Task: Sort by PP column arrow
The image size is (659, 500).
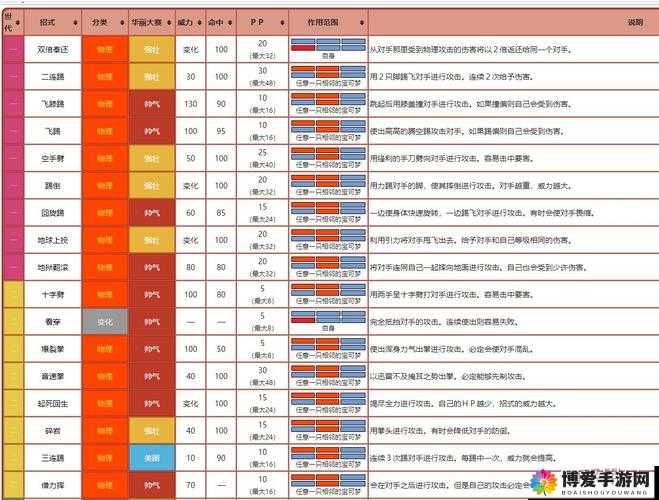Action: [282, 23]
